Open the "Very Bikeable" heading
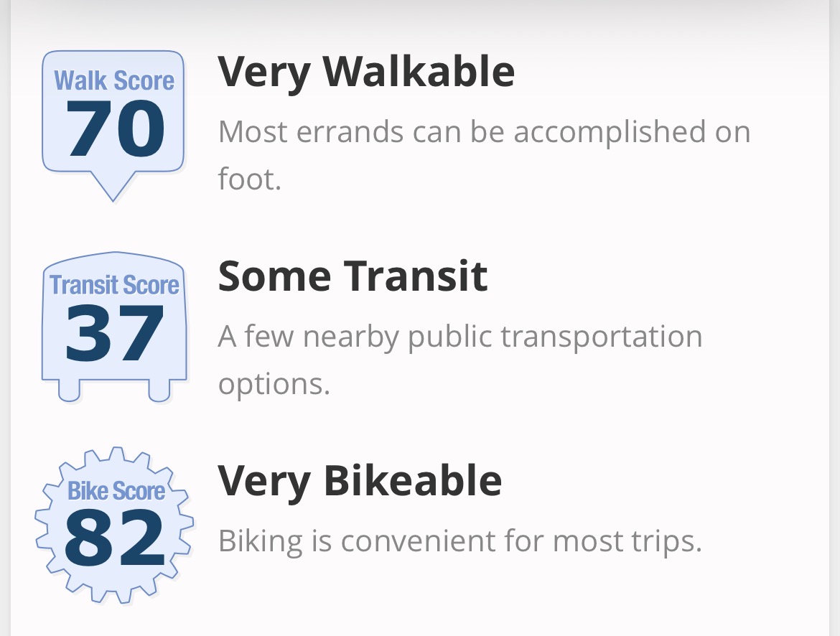This screenshot has width=840, height=636. pyautogui.click(x=360, y=481)
